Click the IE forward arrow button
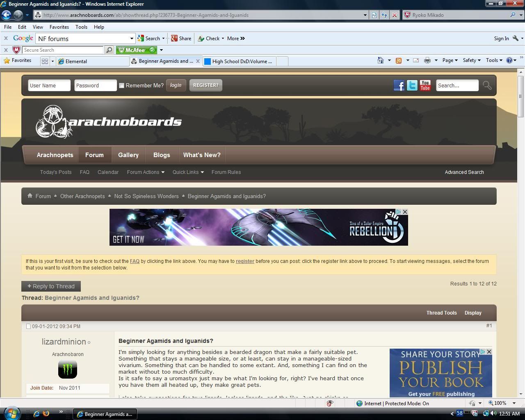This screenshot has width=525, height=420. pos(18,15)
